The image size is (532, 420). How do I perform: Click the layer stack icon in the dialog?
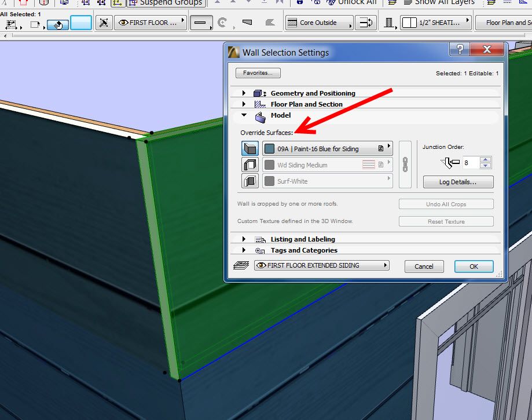[x=241, y=265]
